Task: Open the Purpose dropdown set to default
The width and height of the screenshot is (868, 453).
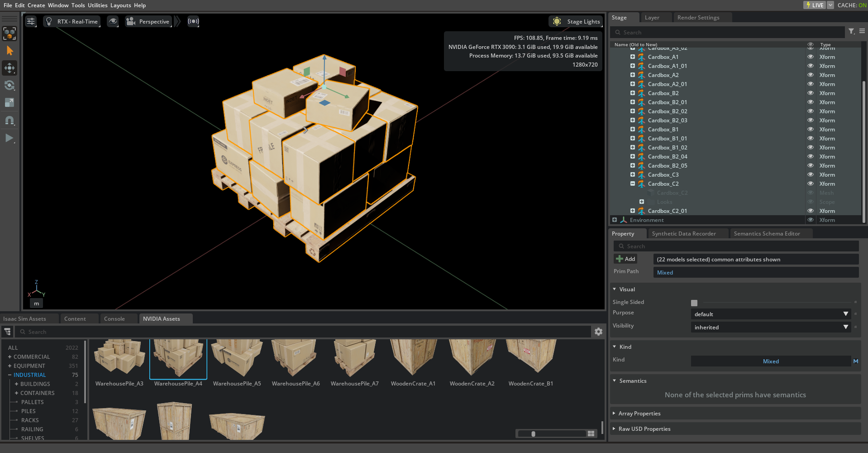Action: tap(770, 314)
